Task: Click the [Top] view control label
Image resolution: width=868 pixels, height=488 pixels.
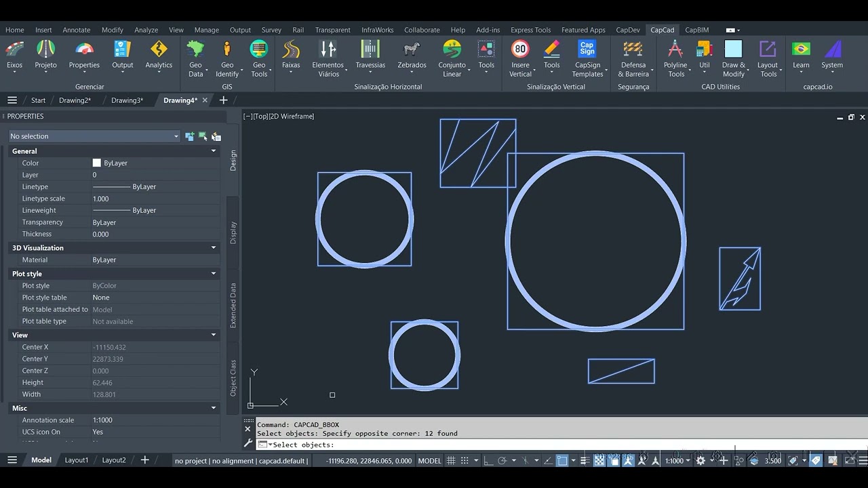Action: (x=260, y=117)
